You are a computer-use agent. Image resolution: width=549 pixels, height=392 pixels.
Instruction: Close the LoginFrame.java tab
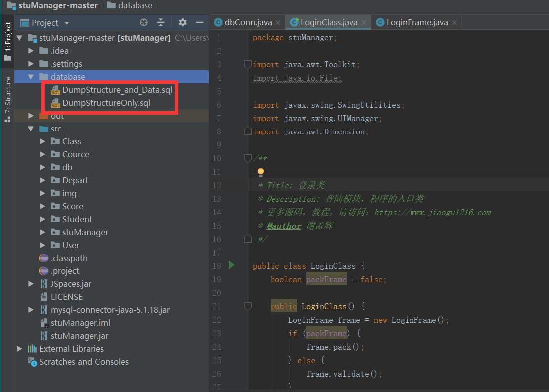click(x=454, y=23)
